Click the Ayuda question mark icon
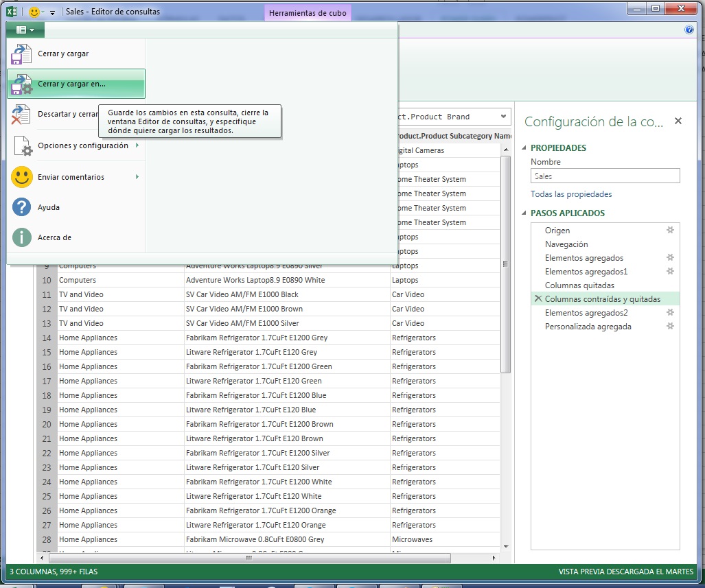Screen dimensions: 705x588 coord(21,207)
